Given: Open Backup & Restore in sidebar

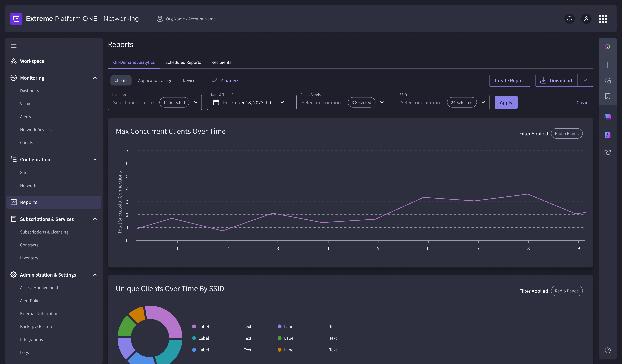Looking at the screenshot, I should point(36,327).
